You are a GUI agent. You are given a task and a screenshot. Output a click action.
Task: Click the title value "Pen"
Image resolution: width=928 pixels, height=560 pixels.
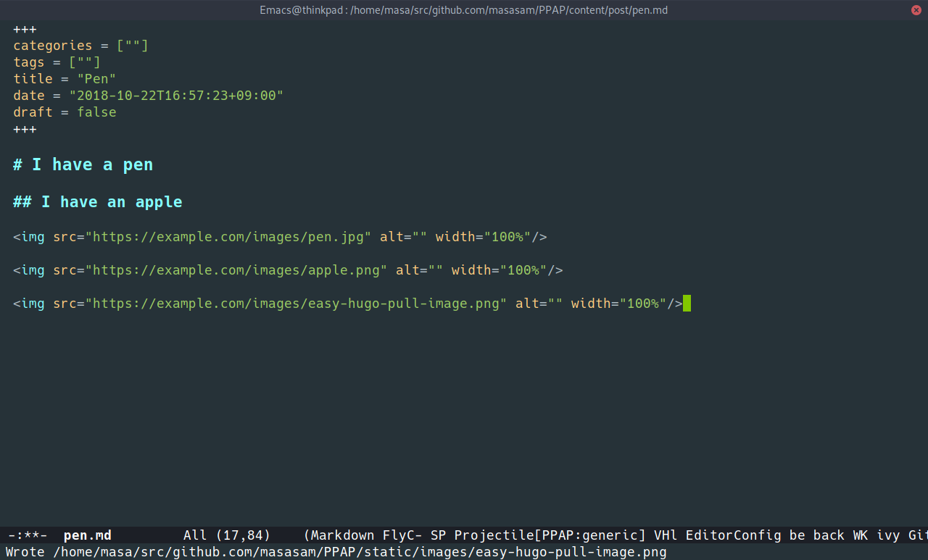tap(97, 79)
